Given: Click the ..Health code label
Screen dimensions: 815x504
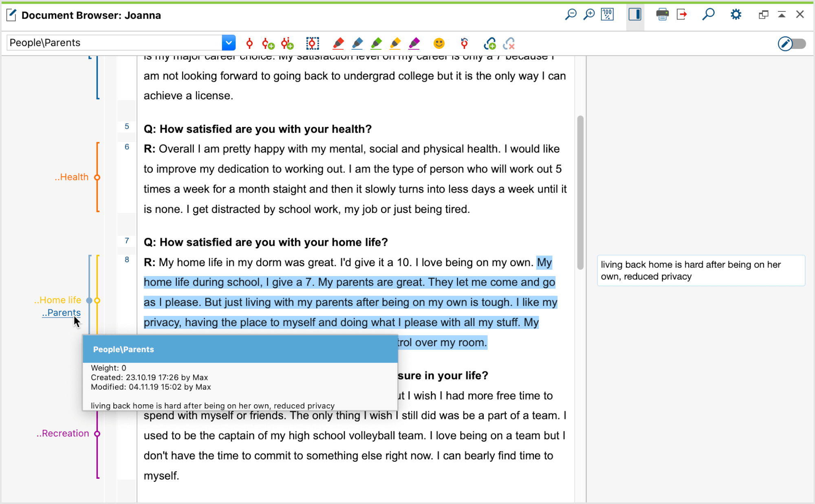Looking at the screenshot, I should [72, 177].
